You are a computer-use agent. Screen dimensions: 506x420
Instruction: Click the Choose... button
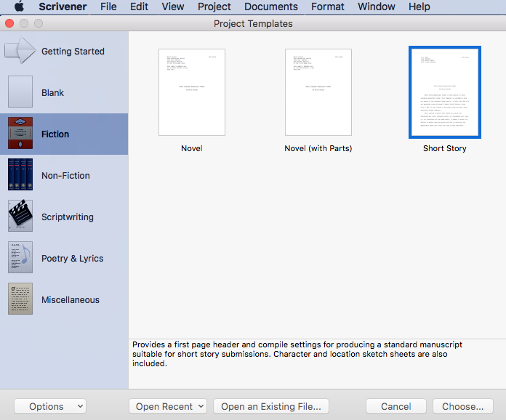(463, 406)
